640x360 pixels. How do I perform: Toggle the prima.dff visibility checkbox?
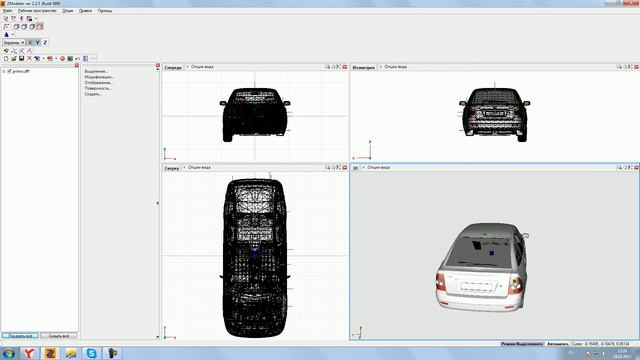(9, 71)
